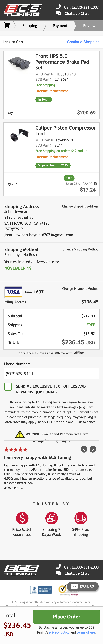Click the Visa card icon
Viewport: 103px width, 644px height.
click(13, 292)
